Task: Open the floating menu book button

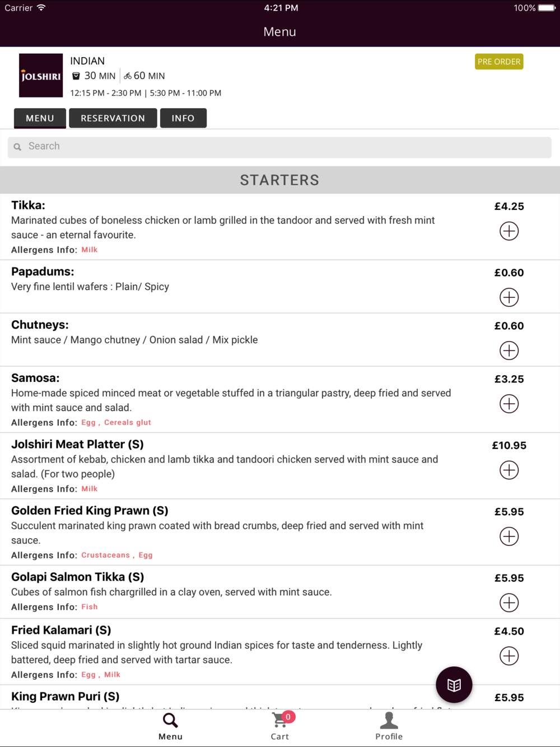Action: [x=454, y=685]
